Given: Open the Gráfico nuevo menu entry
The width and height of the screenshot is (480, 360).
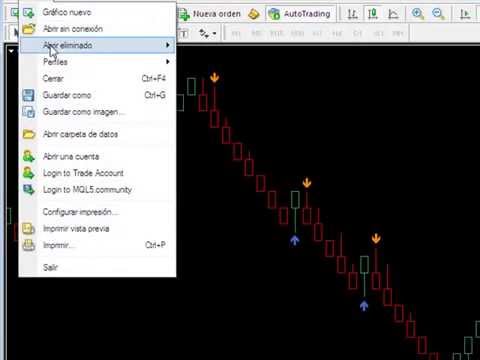Looking at the screenshot, I should [97, 12].
